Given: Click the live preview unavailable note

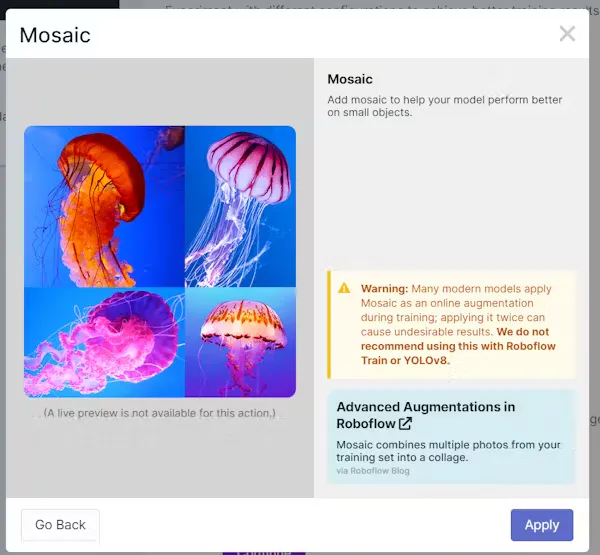Looking at the screenshot, I should (160, 413).
